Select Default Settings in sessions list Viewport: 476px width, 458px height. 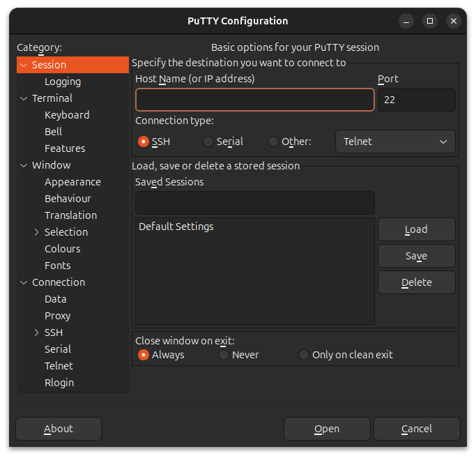point(255,227)
